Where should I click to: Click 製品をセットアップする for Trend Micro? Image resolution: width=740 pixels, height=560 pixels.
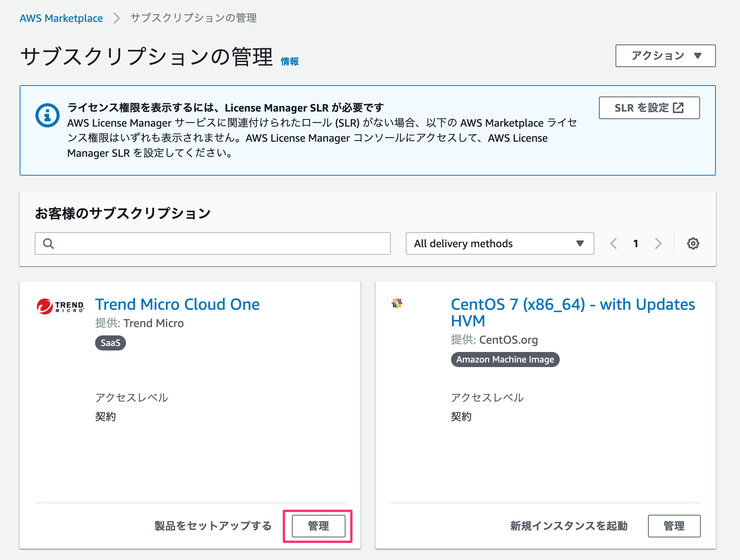212,526
